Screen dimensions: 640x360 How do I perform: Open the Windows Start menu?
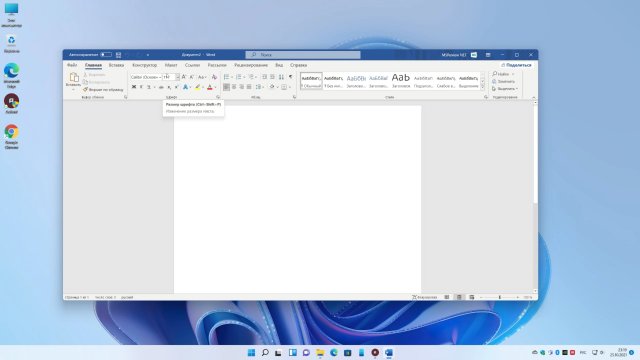point(251,352)
